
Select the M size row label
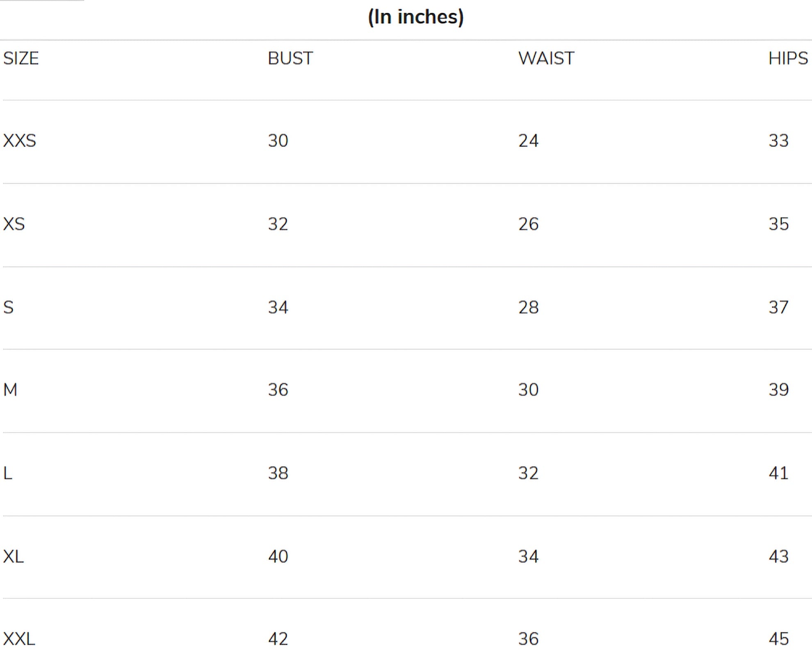coord(10,390)
